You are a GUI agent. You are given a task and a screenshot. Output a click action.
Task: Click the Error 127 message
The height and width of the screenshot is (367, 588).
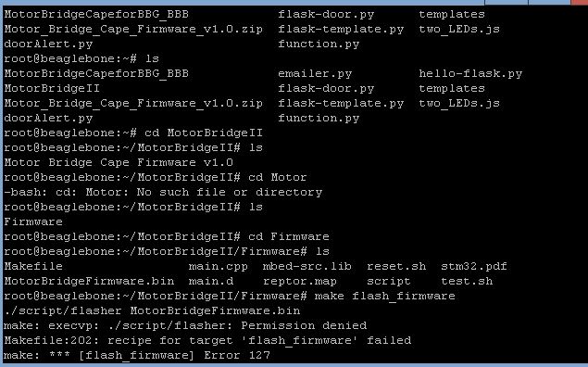pyautogui.click(x=237, y=355)
